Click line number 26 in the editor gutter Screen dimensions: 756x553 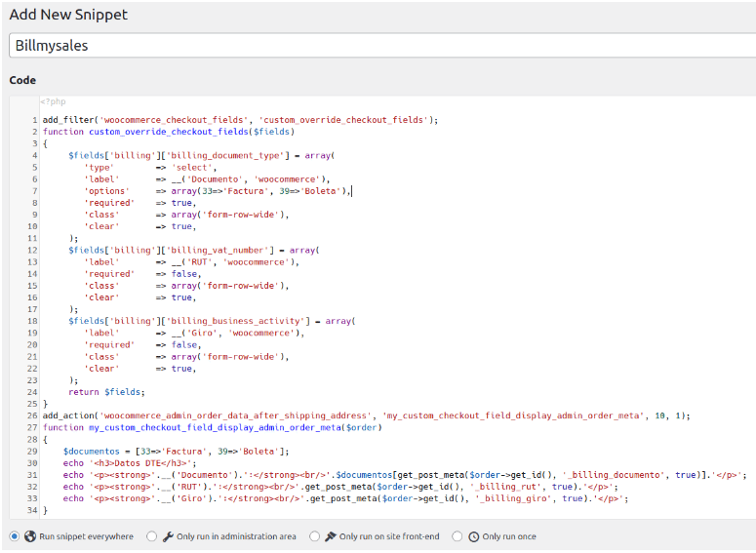click(32, 415)
